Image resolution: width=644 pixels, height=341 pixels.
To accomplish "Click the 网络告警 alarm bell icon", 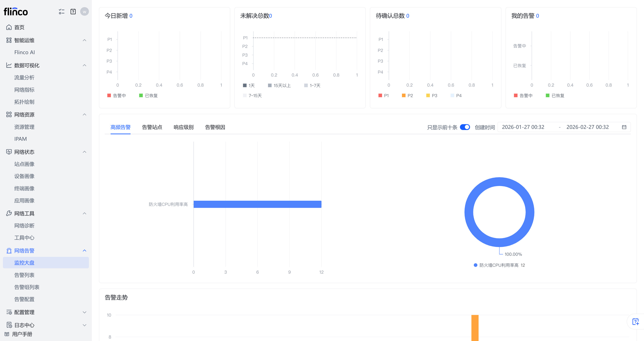I will [x=9, y=251].
